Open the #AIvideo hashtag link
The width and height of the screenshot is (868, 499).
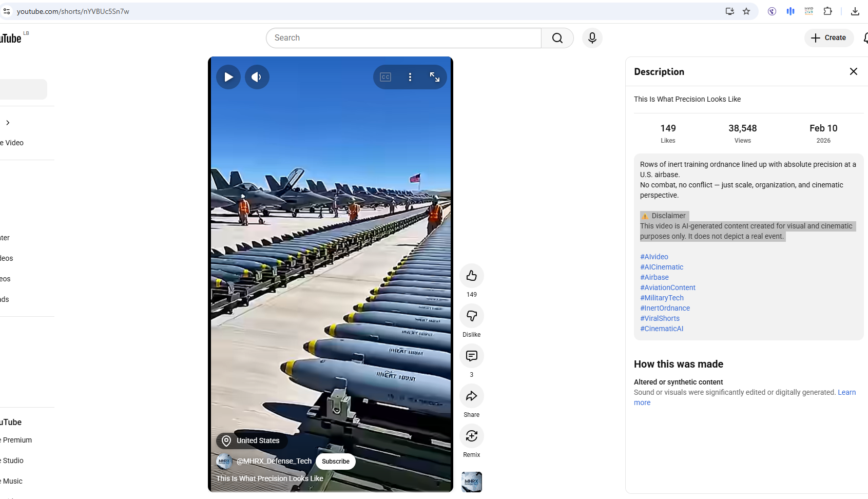[654, 256]
